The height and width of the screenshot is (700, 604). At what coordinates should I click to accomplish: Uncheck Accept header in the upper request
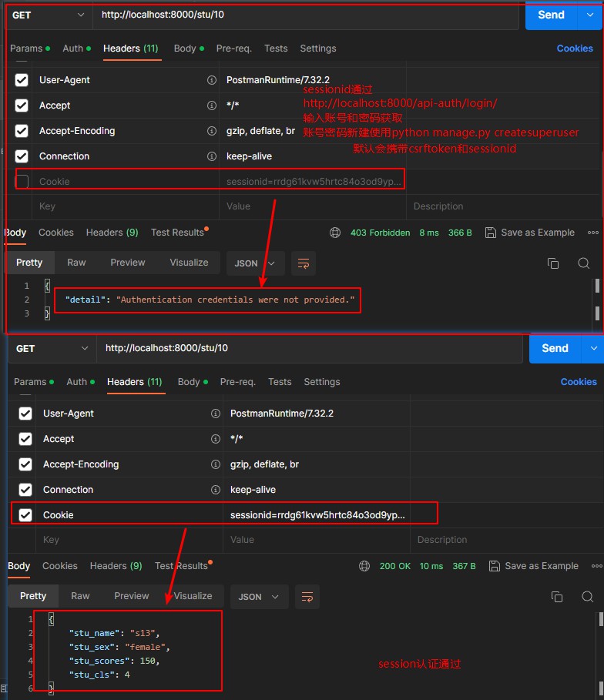(22, 106)
